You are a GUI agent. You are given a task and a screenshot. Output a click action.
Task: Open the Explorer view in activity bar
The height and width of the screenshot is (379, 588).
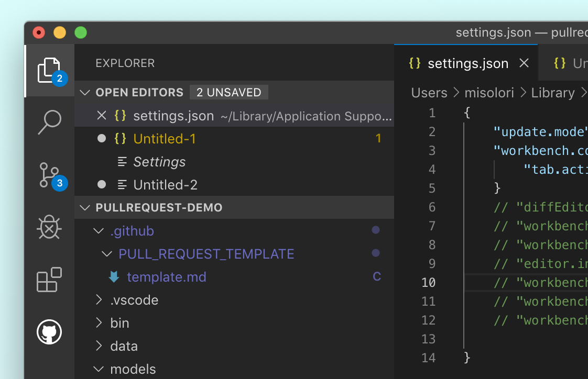(x=49, y=70)
